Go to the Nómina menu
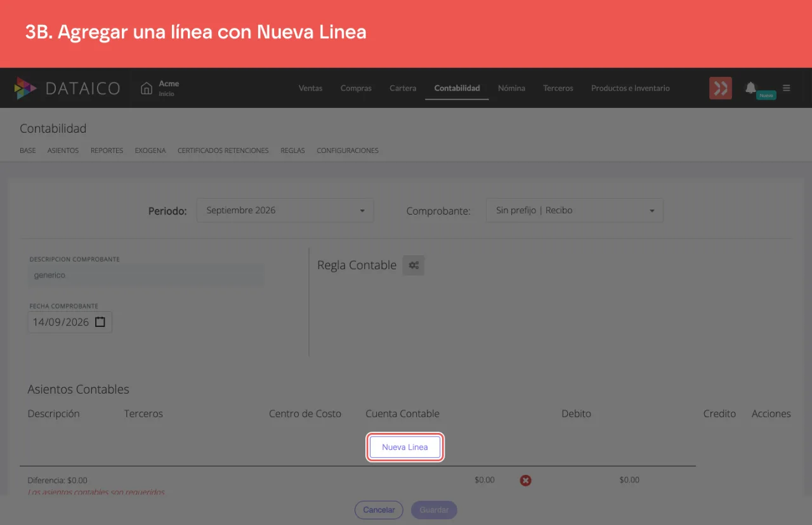This screenshot has height=525, width=812. [511, 88]
